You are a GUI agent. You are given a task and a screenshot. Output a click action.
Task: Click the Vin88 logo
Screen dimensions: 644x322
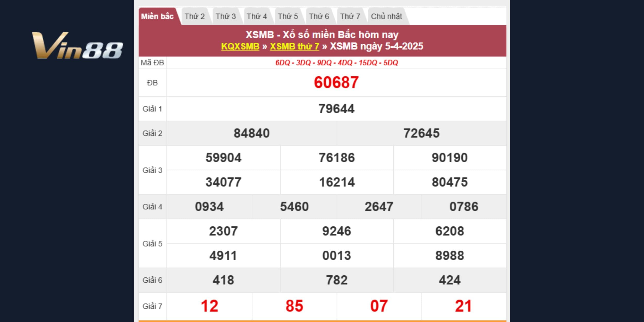(x=77, y=45)
